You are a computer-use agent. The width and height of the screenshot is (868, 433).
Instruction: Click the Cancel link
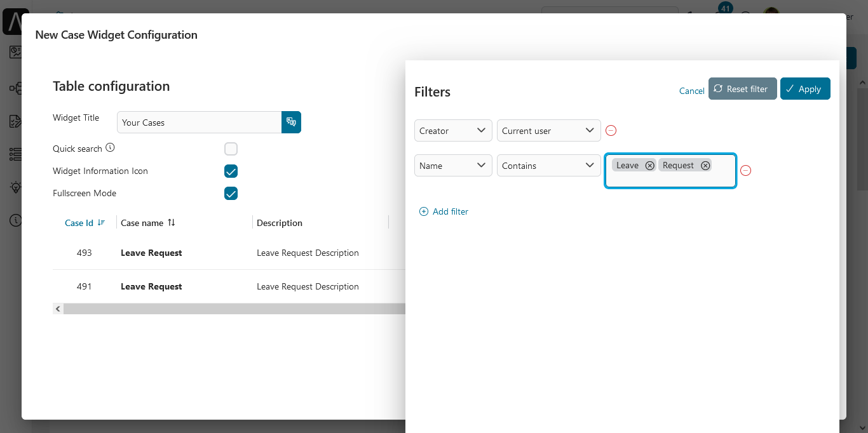(x=691, y=91)
